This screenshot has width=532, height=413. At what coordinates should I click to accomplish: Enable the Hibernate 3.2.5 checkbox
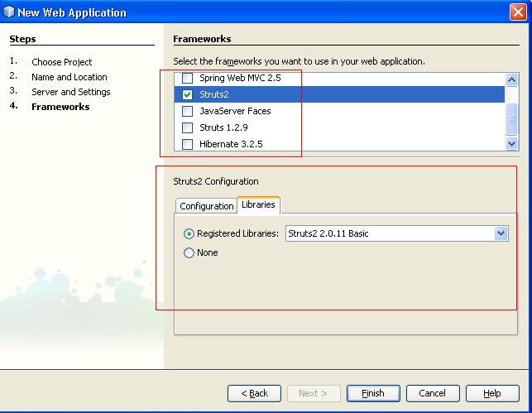[x=187, y=144]
